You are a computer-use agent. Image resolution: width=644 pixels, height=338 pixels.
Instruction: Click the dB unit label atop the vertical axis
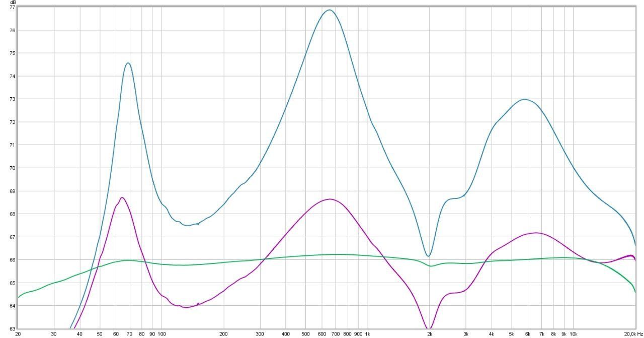tap(13, 2)
